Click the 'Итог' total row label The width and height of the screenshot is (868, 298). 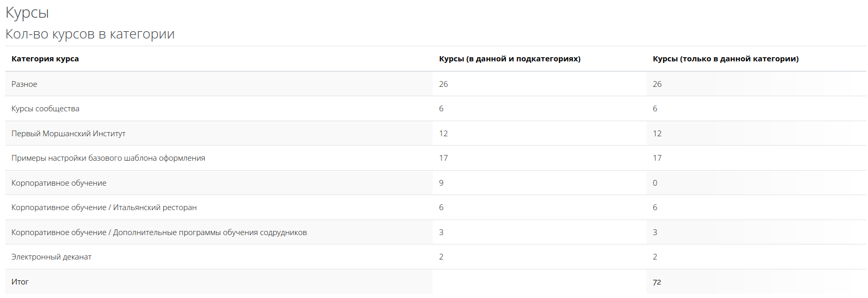pyautogui.click(x=20, y=282)
